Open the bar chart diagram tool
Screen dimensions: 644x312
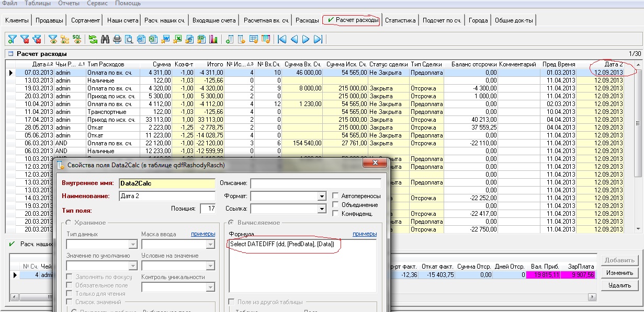point(213,39)
